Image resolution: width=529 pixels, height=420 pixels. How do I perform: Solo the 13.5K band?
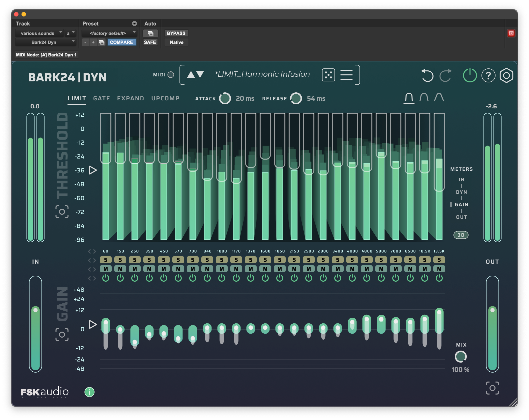pos(439,260)
